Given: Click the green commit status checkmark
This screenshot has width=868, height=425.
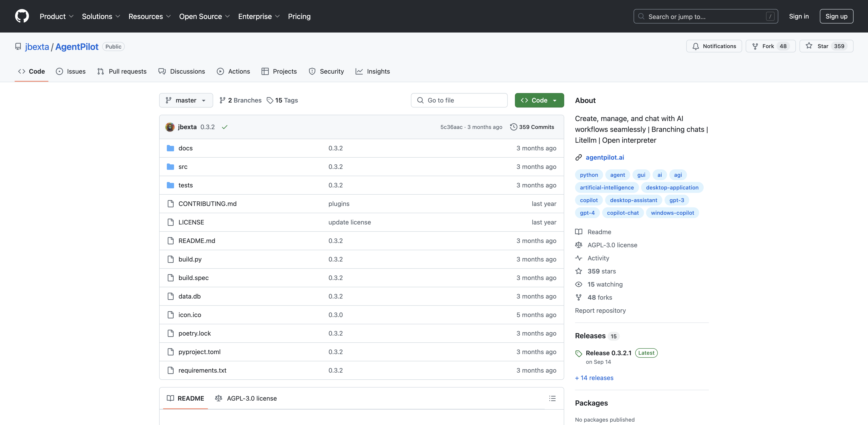Looking at the screenshot, I should [224, 127].
